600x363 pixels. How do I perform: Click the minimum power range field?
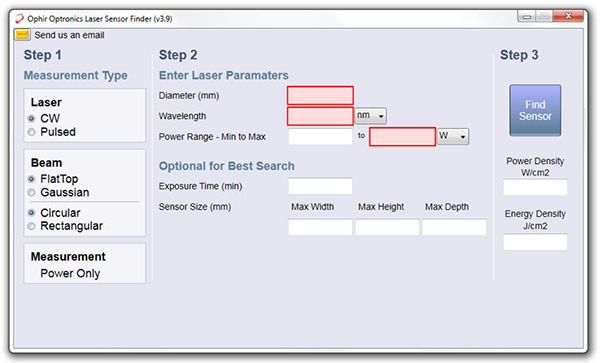320,137
